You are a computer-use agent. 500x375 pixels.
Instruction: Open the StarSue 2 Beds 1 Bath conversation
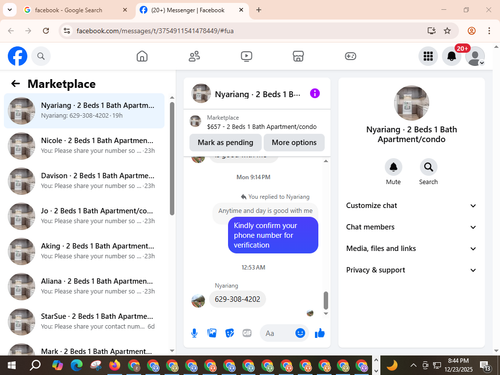84,322
